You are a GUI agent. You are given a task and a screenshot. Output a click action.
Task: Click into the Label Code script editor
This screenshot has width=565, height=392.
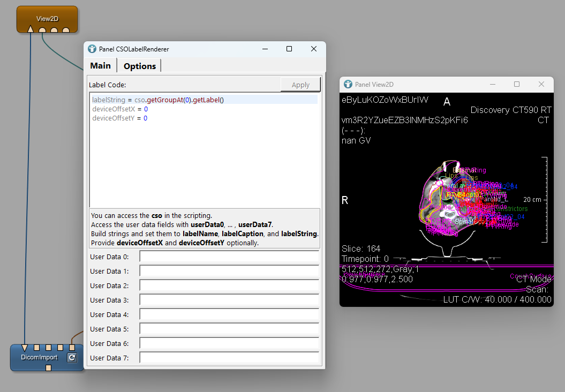(204, 161)
